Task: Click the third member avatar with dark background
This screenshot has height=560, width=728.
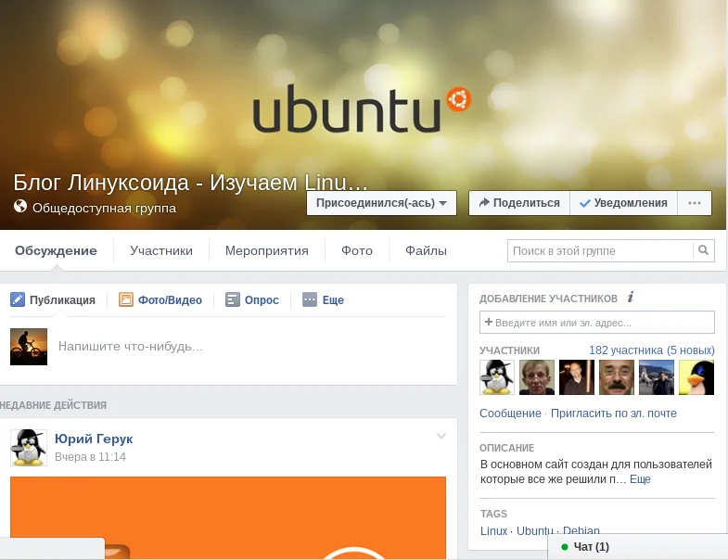Action: (x=577, y=377)
